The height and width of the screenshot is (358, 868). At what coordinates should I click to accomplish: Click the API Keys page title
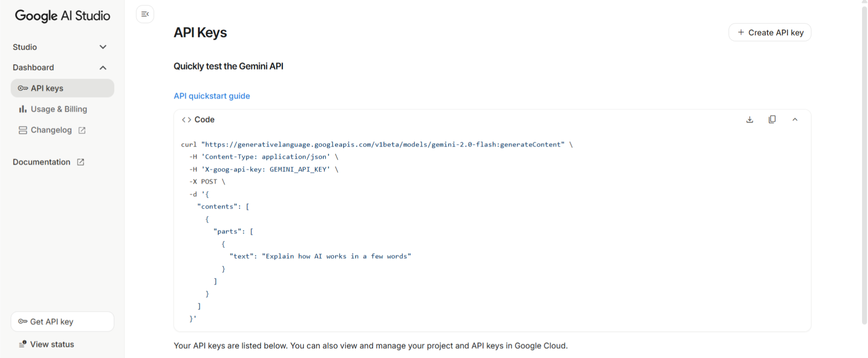click(x=200, y=33)
